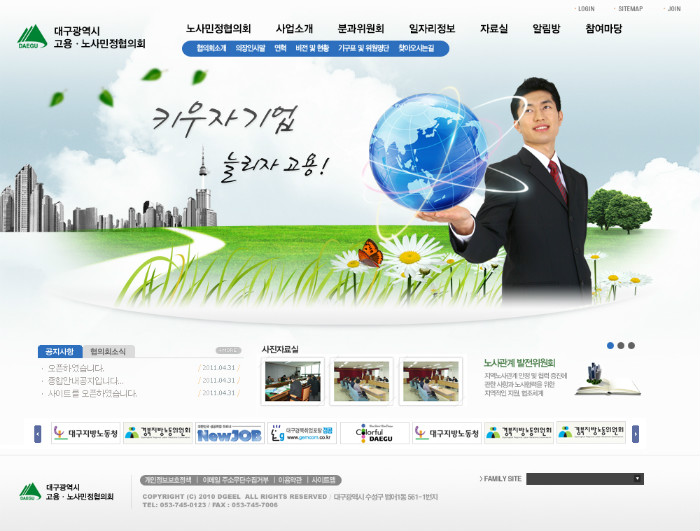Image resolution: width=700 pixels, height=531 pixels.
Task: Click the first 대구지방노동청 banner logo
Action: 86,434
